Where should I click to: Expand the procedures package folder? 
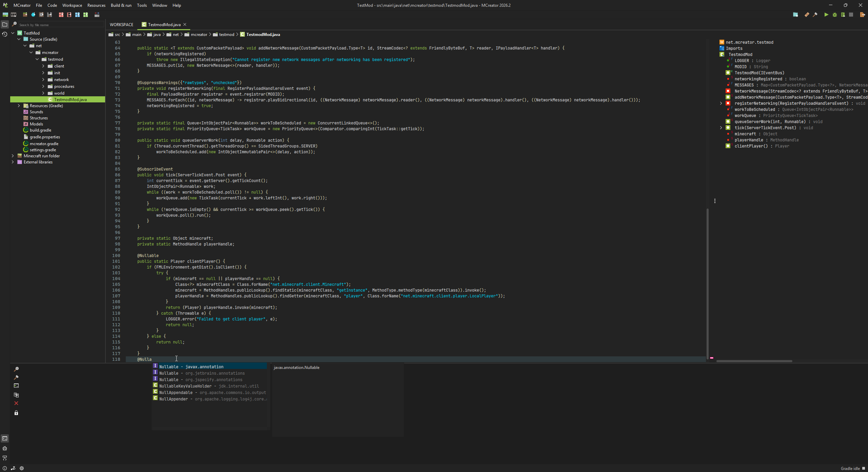pyautogui.click(x=43, y=86)
